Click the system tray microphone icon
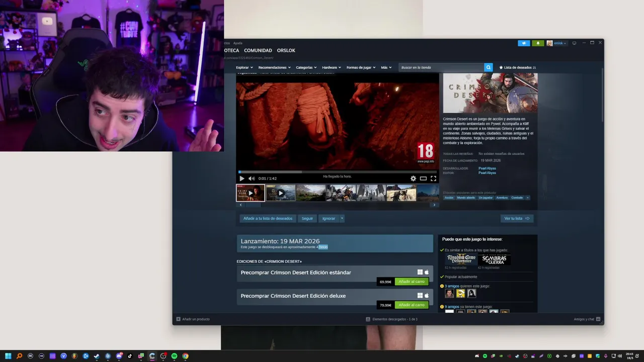644x362 pixels. (605, 356)
